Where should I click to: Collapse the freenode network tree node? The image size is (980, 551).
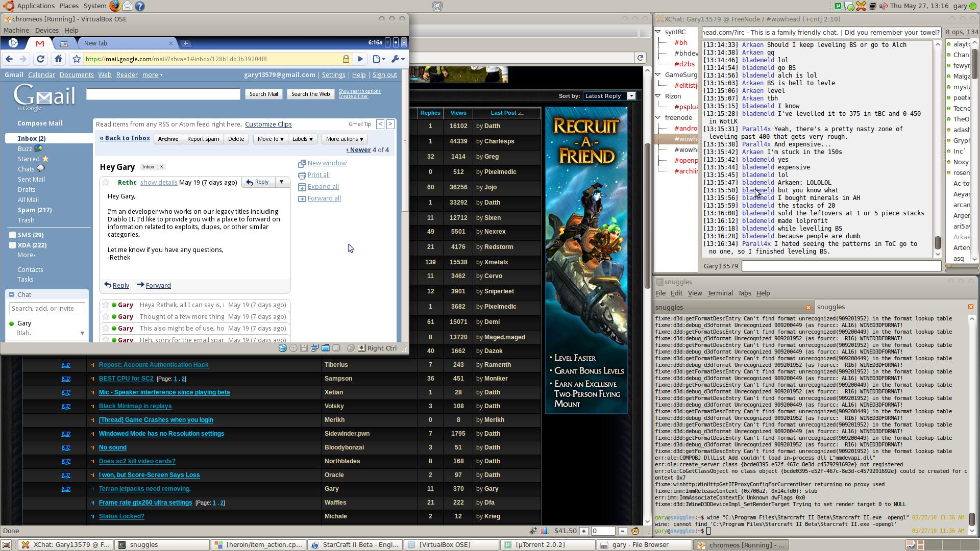(658, 118)
